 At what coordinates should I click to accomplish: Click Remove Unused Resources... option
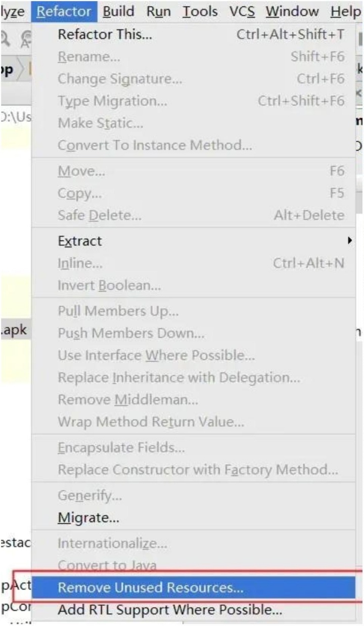(x=151, y=588)
